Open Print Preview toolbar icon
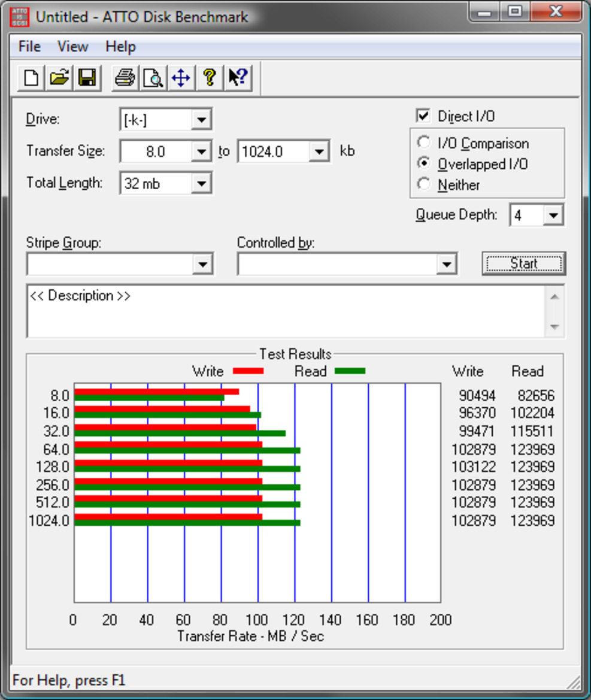The image size is (591, 700). [153, 78]
